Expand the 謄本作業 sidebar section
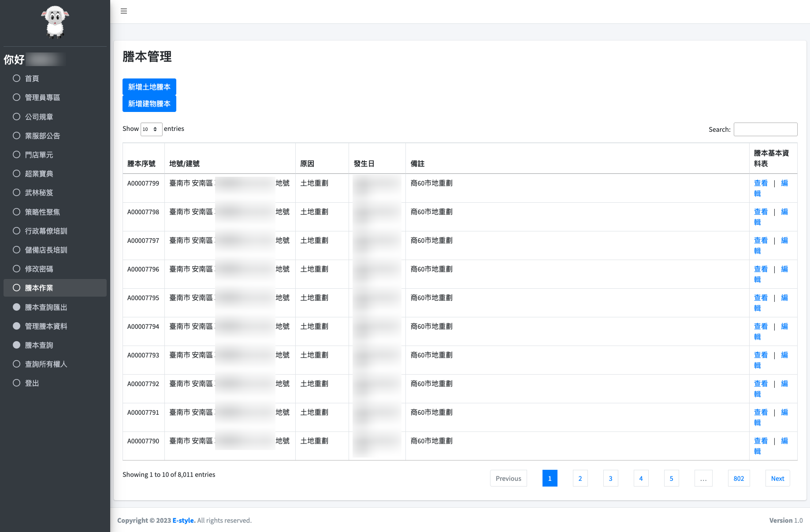810x532 pixels. pyautogui.click(x=55, y=288)
